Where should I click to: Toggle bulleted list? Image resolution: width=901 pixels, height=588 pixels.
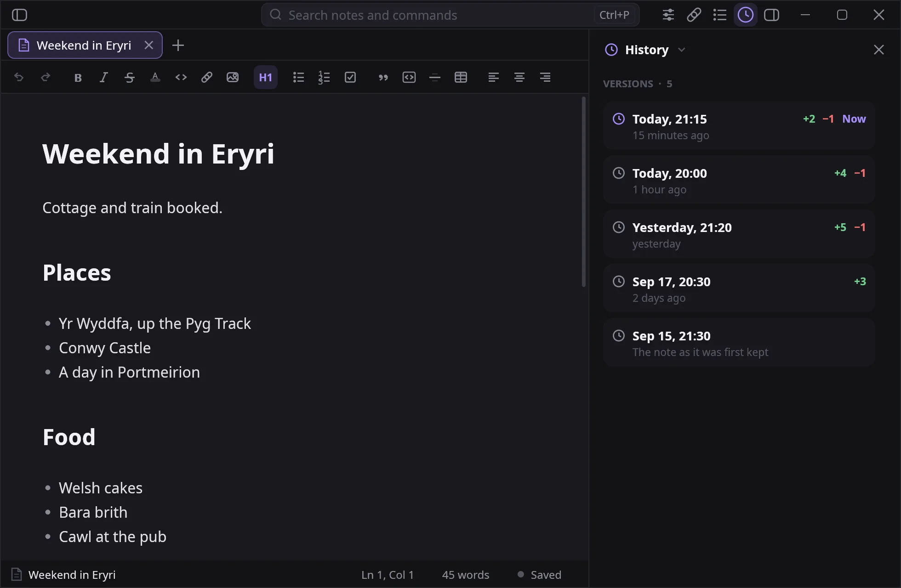(299, 77)
